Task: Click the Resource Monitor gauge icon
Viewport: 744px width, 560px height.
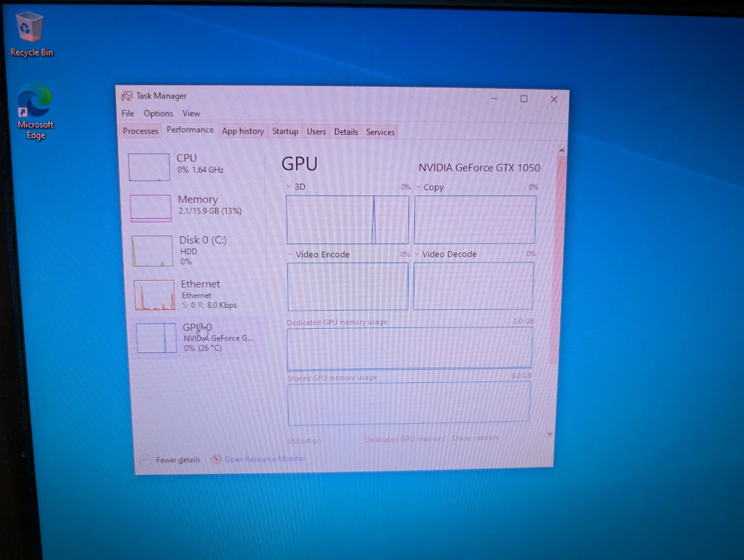Action: (x=216, y=459)
